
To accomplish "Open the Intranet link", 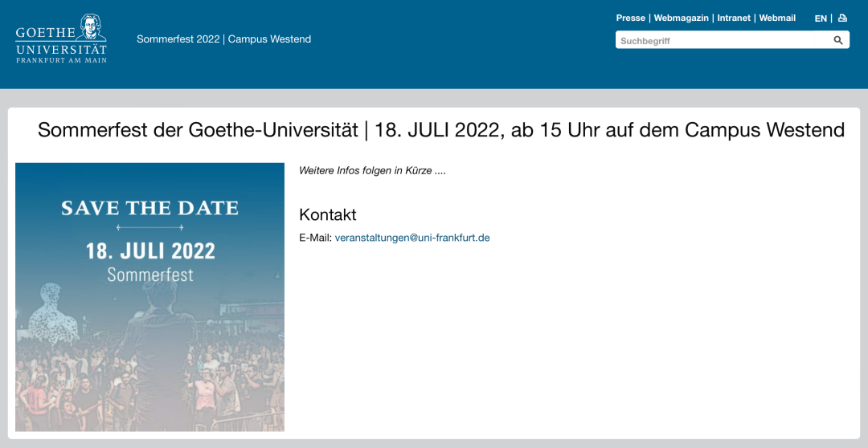I will pyautogui.click(x=734, y=18).
